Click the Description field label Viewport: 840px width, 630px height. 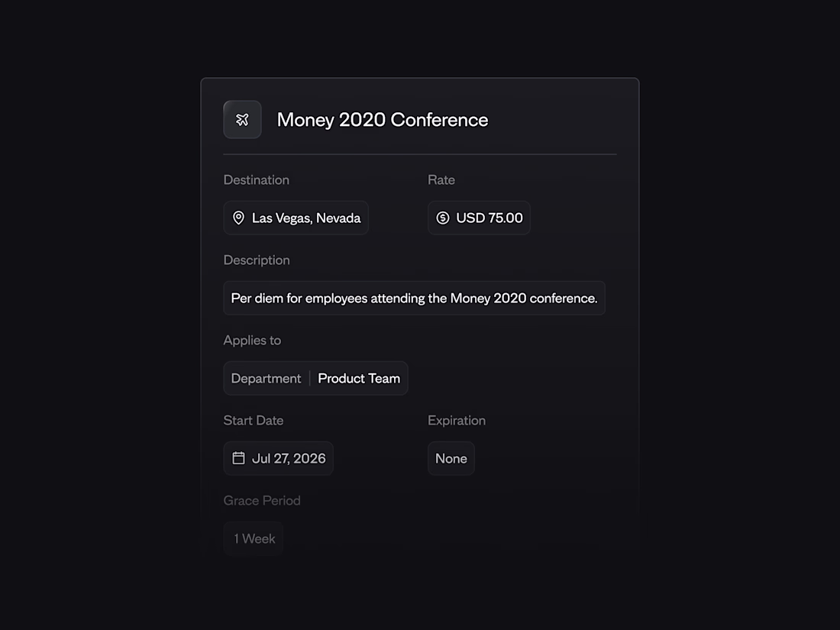[256, 260]
